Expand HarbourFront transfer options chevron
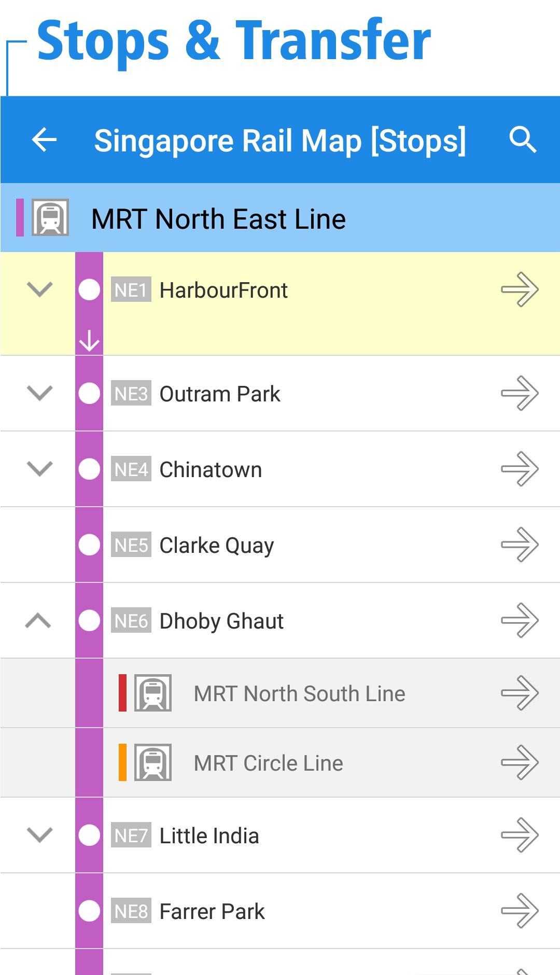560x975 pixels. point(39,289)
